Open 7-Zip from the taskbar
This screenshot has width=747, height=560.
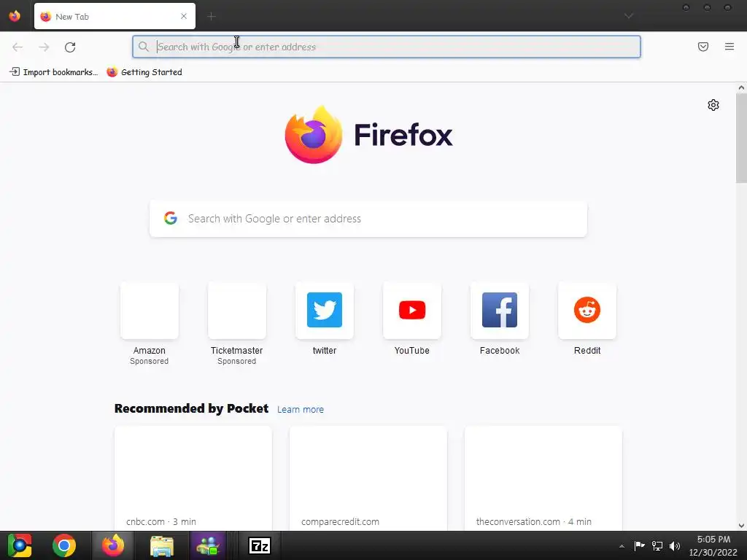[x=260, y=545]
